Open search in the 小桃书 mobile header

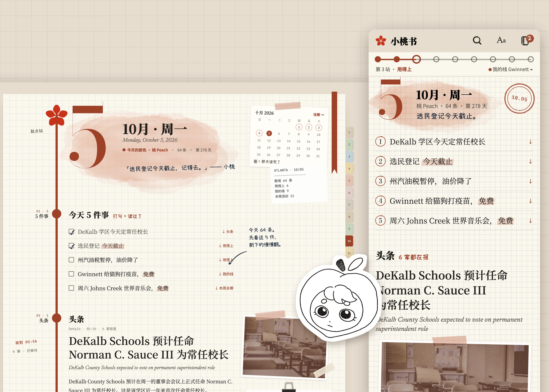coord(477,41)
